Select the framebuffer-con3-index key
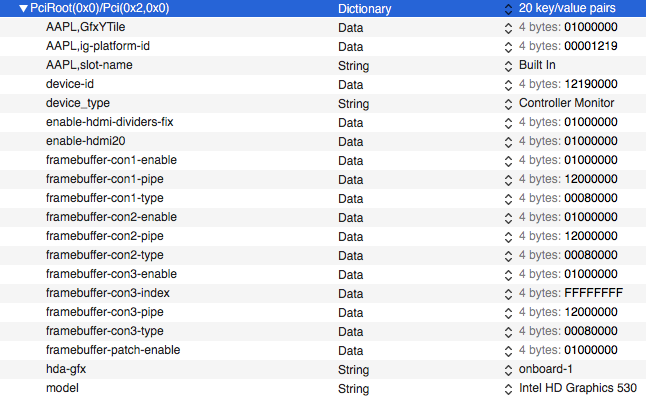 (108, 293)
